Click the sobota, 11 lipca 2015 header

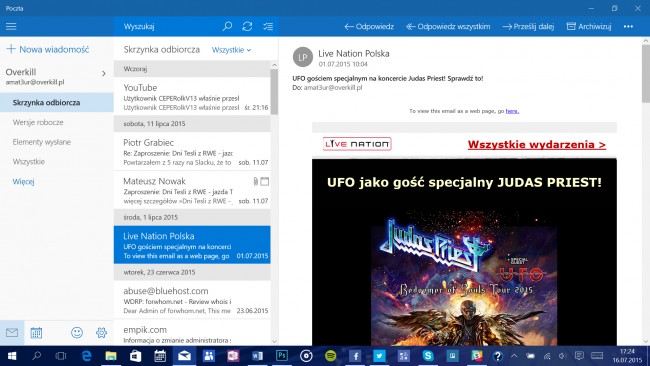(192, 124)
